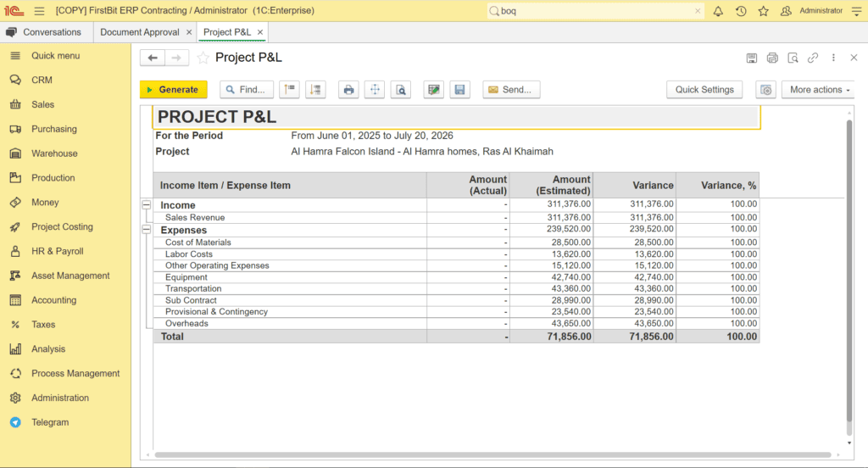Print the report from toolbar
Screen dimensions: 868x468
(348, 90)
